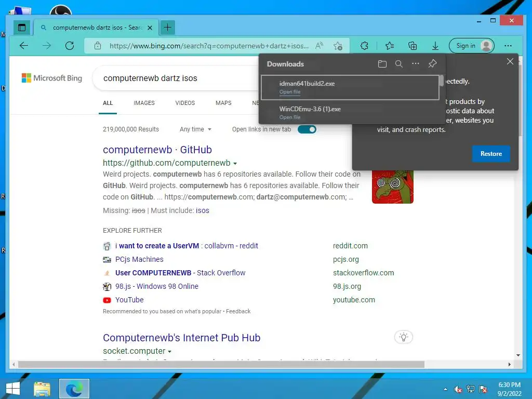The width and height of the screenshot is (532, 399).
Task: Open file idman641build2.exe
Action: pos(290,92)
